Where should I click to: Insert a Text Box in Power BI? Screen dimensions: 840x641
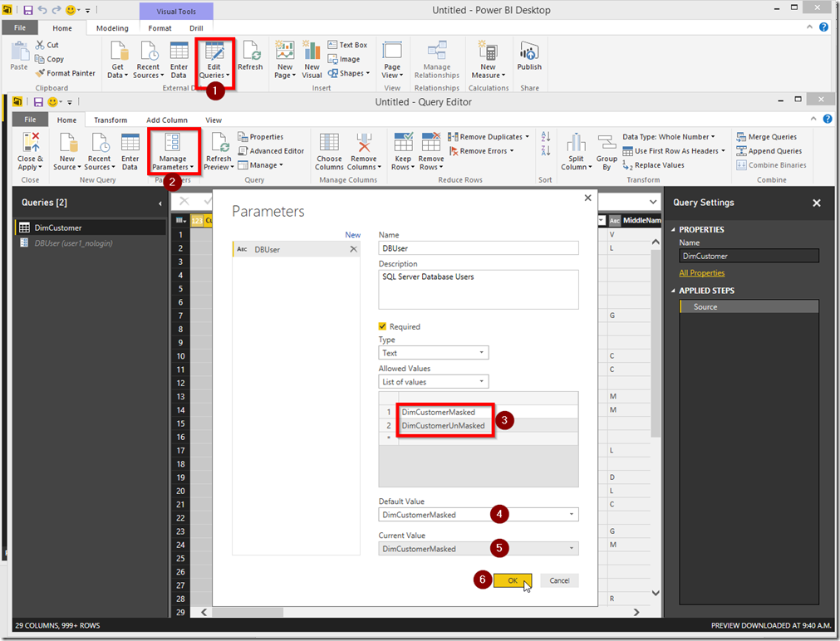[347, 45]
